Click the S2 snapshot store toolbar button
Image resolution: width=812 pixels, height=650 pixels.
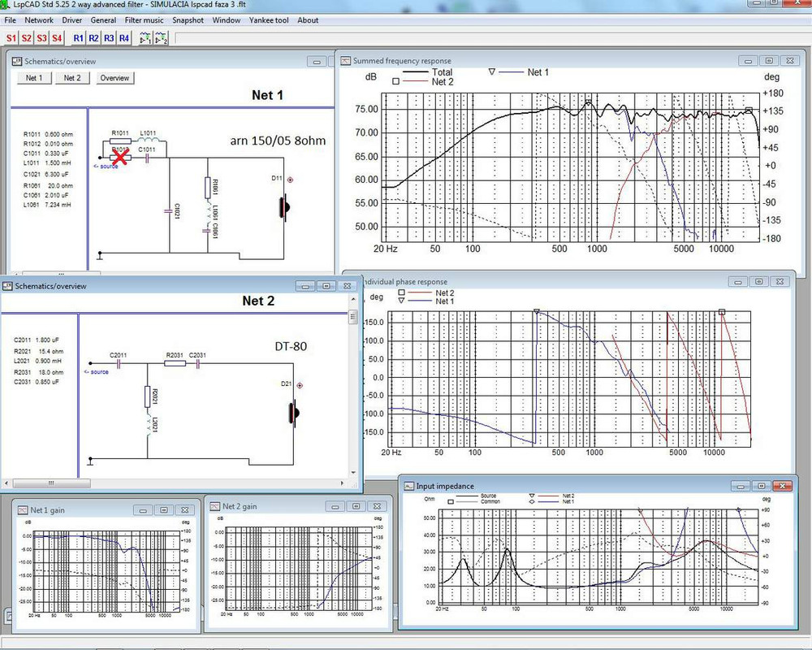(27, 38)
